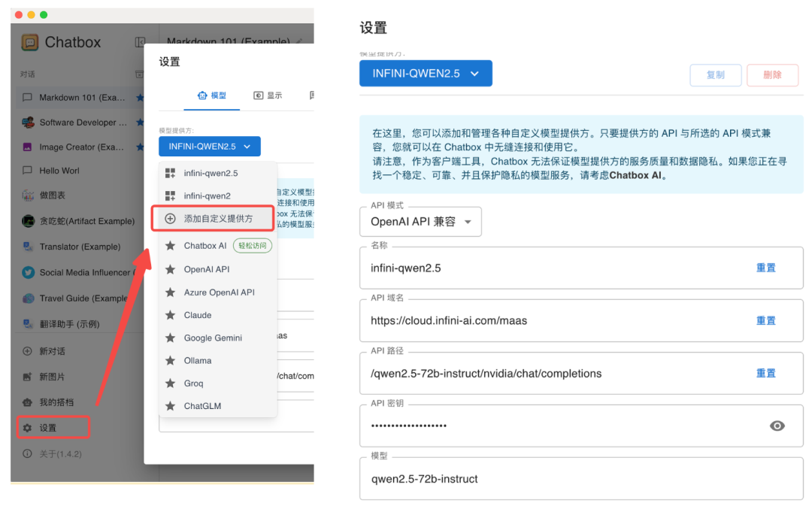Select Claude provider

[x=217, y=315]
